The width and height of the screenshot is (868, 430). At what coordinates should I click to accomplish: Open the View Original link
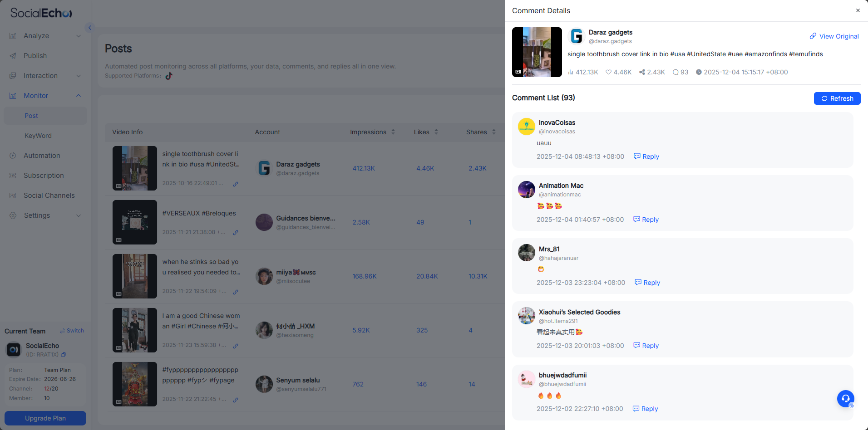pyautogui.click(x=834, y=36)
